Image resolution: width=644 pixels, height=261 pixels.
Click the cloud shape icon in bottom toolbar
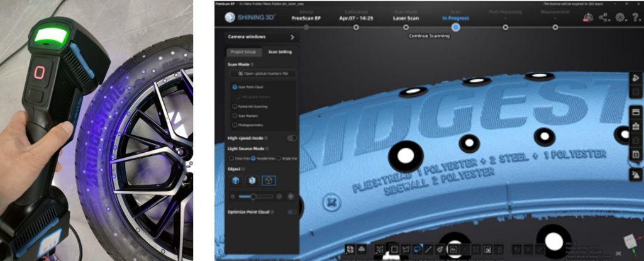tap(362, 250)
